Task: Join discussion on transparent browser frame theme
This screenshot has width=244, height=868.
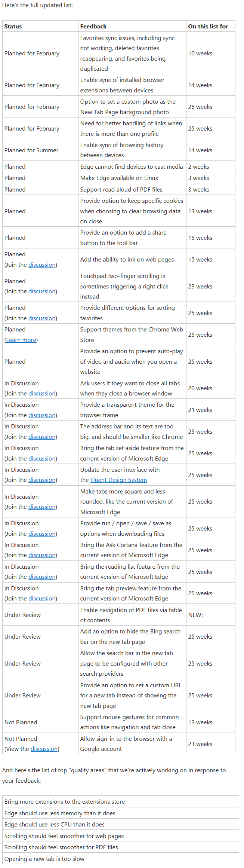Action: (x=42, y=415)
